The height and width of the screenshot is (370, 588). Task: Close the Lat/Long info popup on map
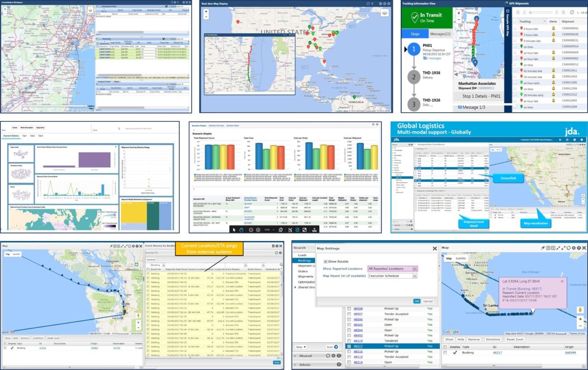coord(562,281)
